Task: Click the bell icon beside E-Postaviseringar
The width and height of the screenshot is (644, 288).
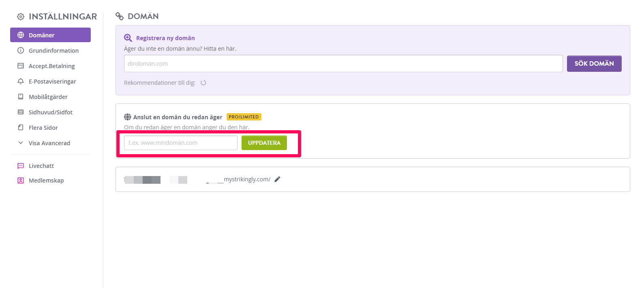Action: pos(21,82)
